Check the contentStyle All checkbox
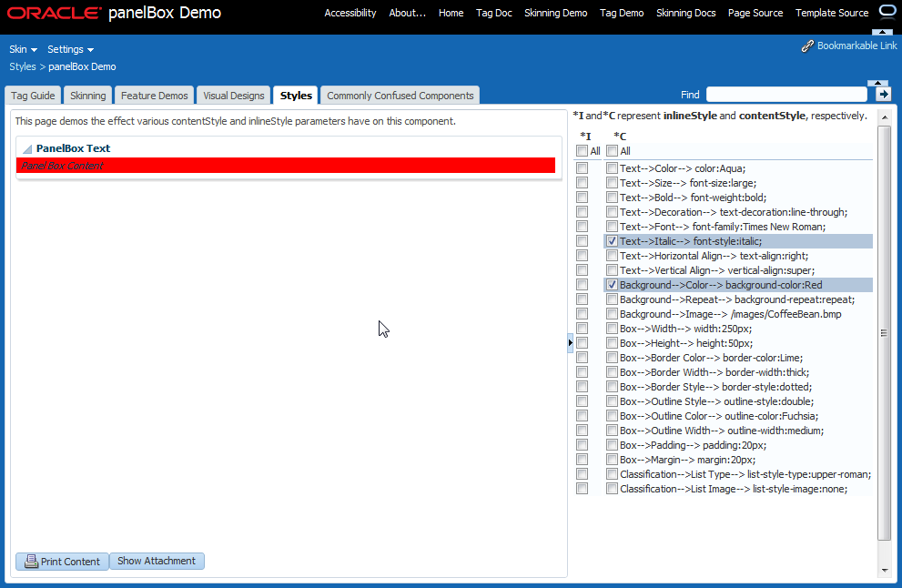The height and width of the screenshot is (588, 902). [612, 151]
